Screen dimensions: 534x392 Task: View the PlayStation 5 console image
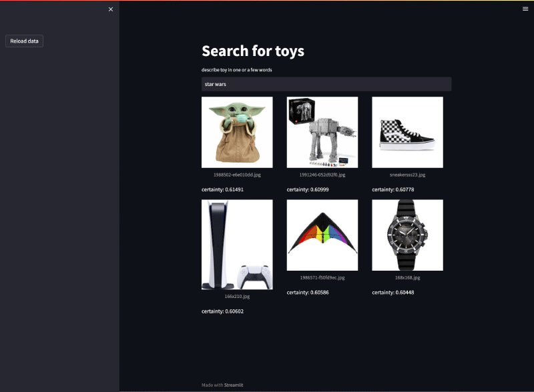pos(237,244)
